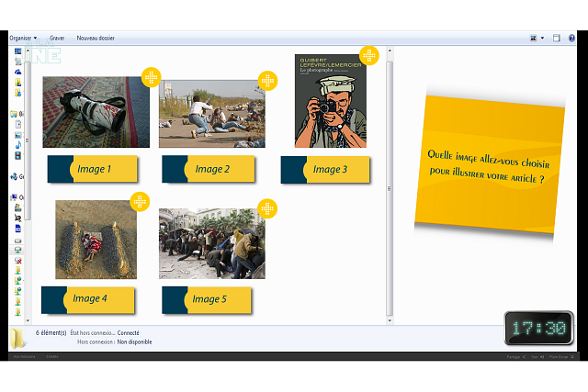588x392 pixels.
Task: Open Crédits link in bottom bar
Action: tap(52, 357)
